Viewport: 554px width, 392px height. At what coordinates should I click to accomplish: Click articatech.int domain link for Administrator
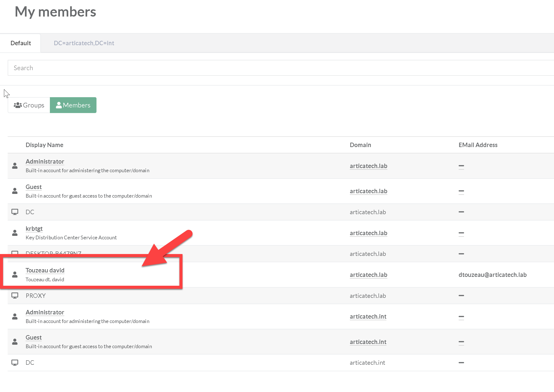point(368,316)
